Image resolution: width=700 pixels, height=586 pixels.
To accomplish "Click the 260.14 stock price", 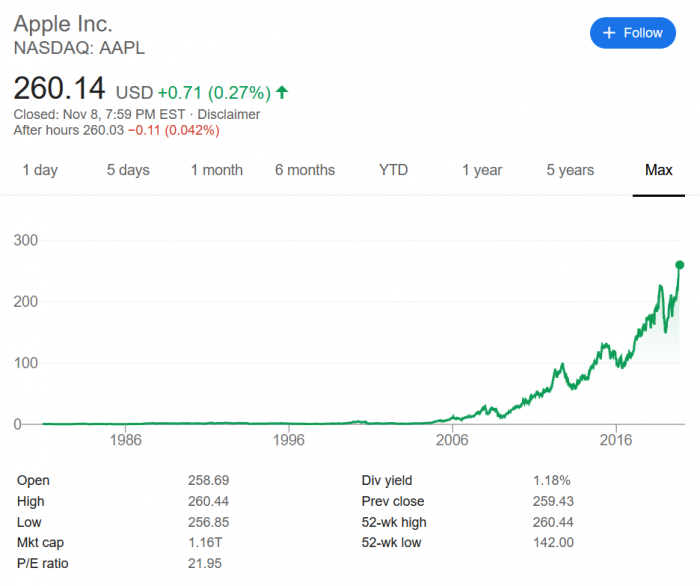I will (x=59, y=90).
